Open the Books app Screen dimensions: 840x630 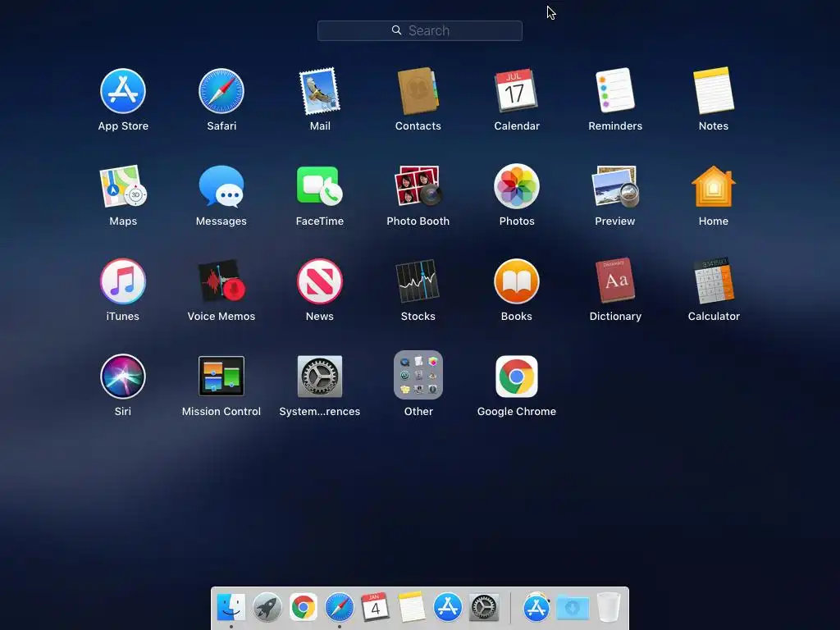coord(517,281)
